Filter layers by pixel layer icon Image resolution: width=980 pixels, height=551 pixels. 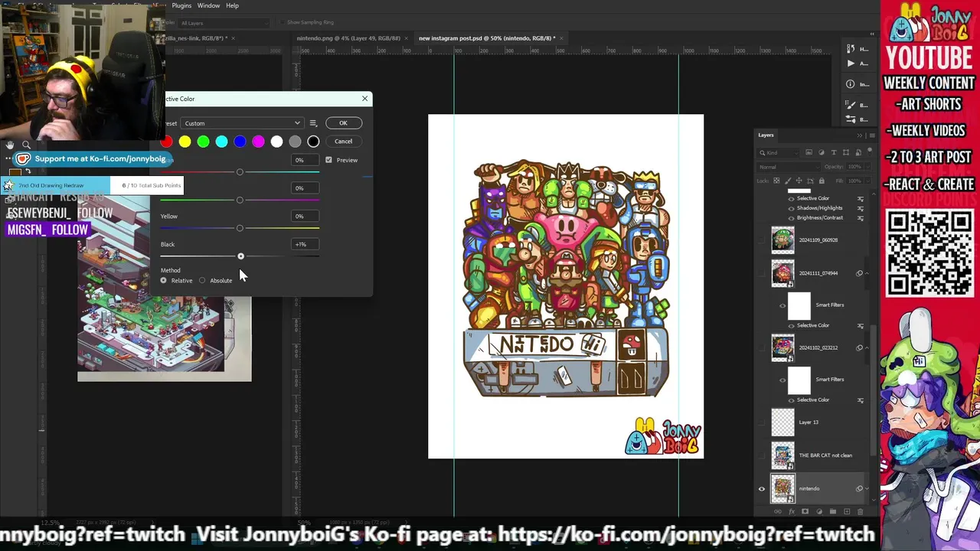click(x=809, y=152)
